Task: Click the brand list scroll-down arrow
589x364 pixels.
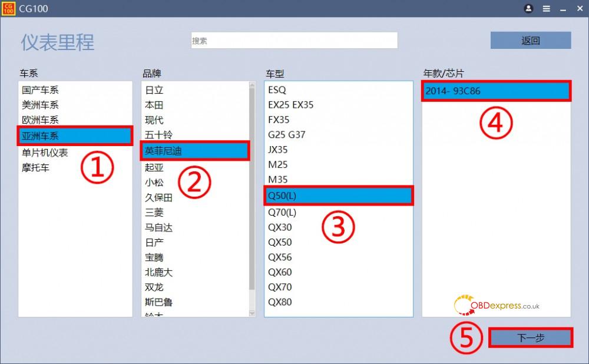Action: [252, 313]
